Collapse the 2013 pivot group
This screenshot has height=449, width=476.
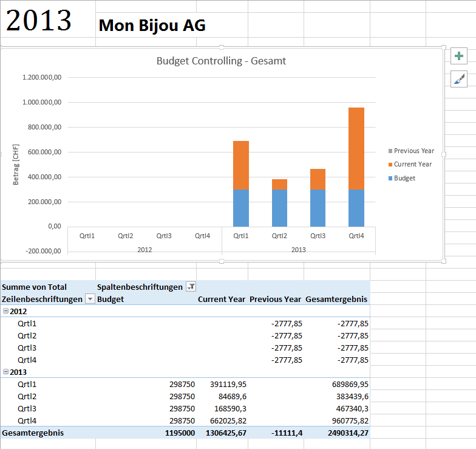pyautogui.click(x=6, y=372)
